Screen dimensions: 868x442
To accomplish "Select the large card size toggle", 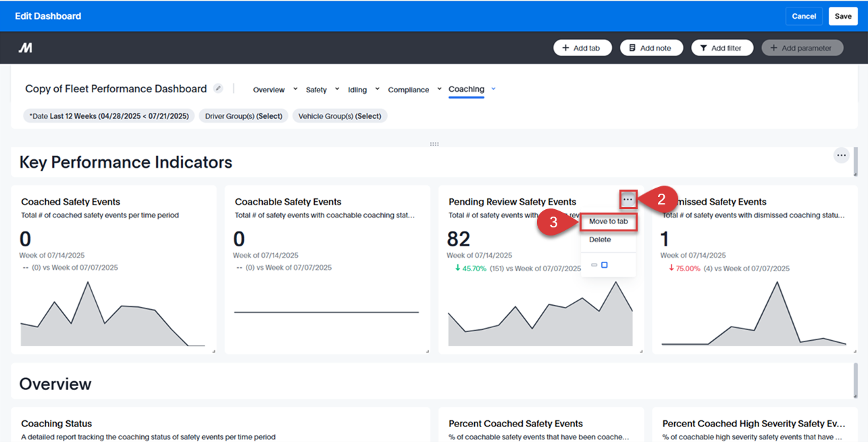I will 605,265.
